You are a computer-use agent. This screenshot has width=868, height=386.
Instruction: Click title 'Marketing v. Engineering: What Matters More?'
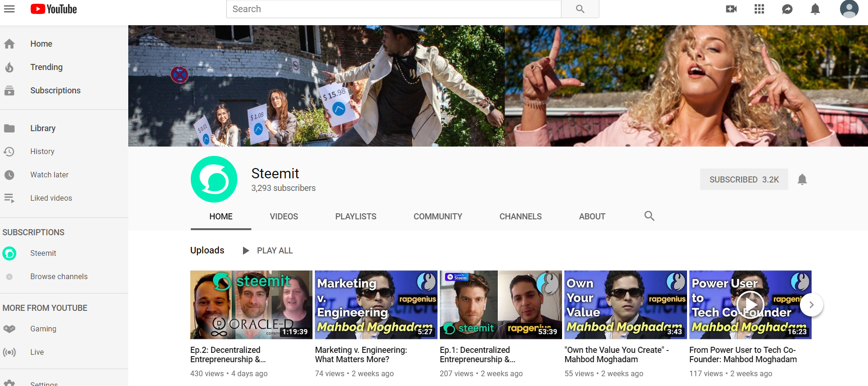[x=361, y=355]
